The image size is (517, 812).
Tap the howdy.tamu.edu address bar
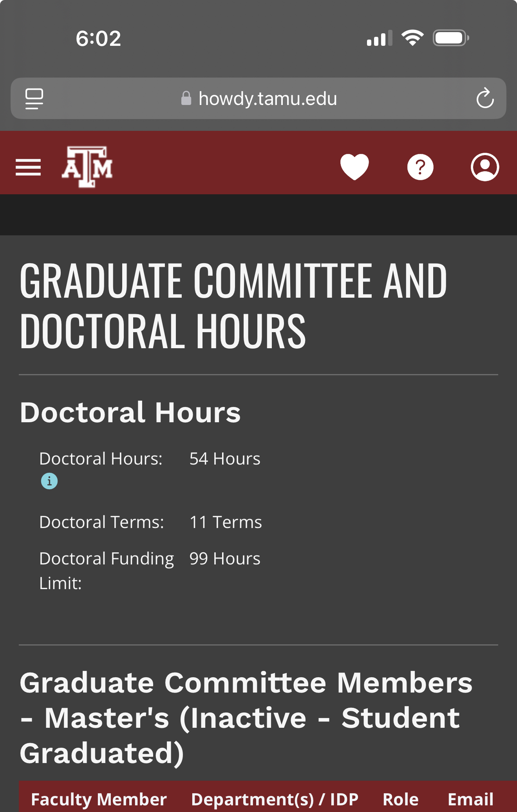pos(258,98)
